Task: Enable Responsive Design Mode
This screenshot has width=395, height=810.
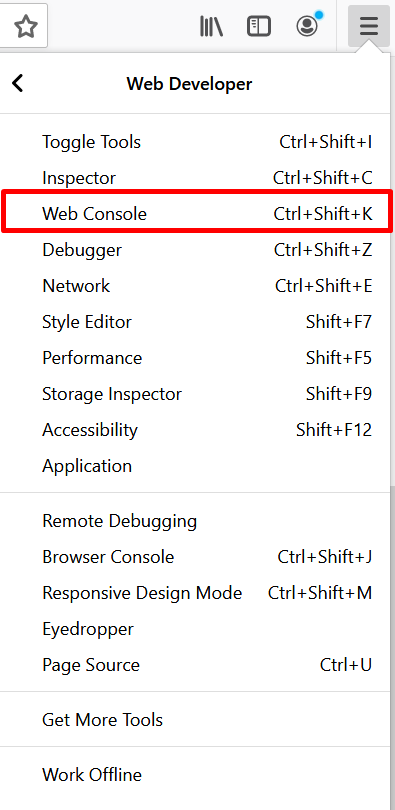Action: tap(195, 593)
